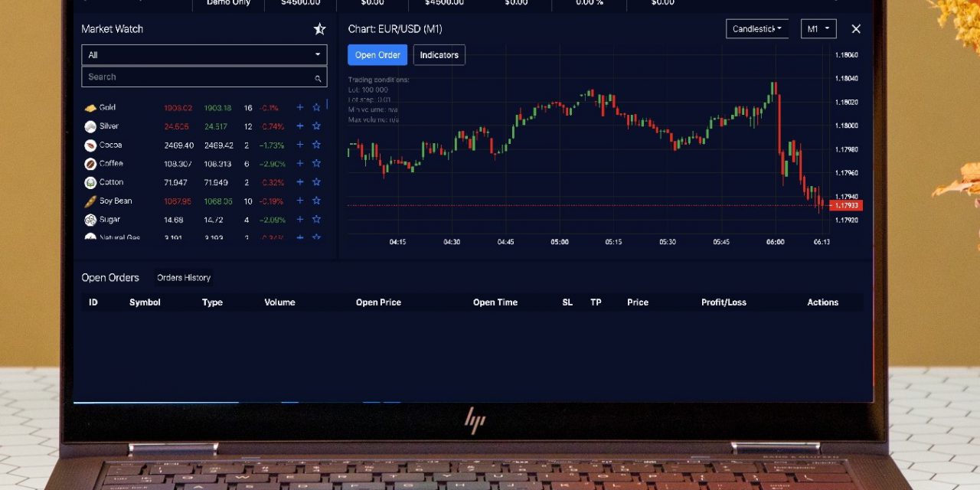The height and width of the screenshot is (490, 980).
Task: Click the Volume column header
Action: point(279,302)
